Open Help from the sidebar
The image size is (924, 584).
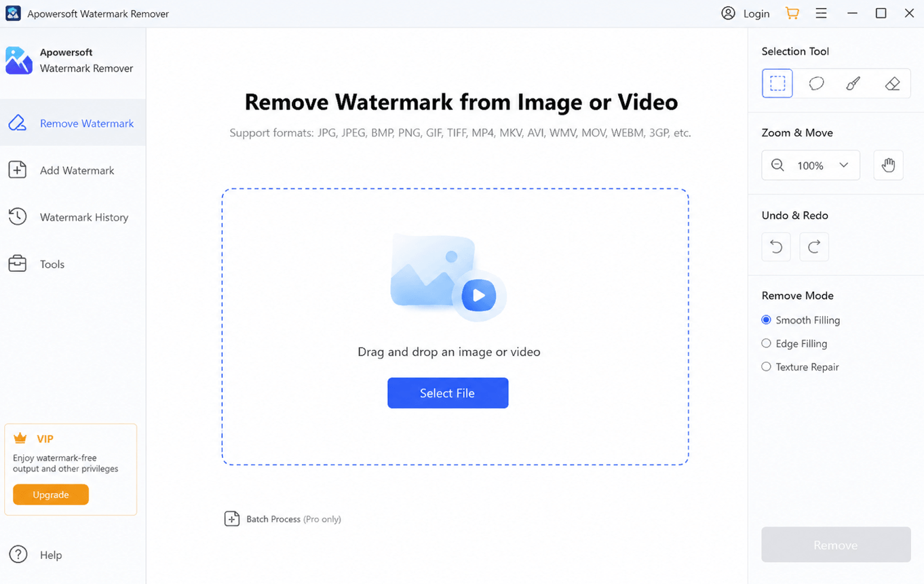tap(36, 555)
